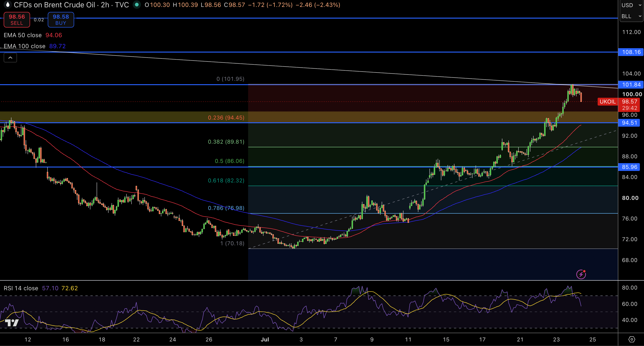
Task: Click the TradingView logo watermark button
Action: (11, 323)
